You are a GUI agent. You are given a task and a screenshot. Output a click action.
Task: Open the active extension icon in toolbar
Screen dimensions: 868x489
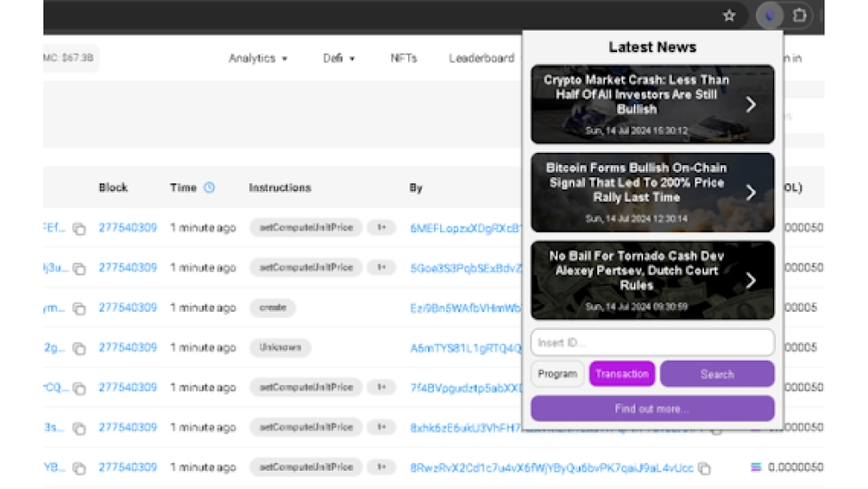click(769, 16)
